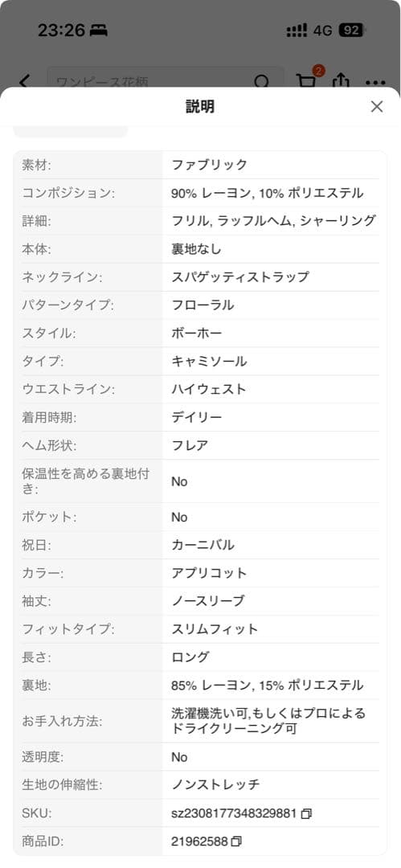The height and width of the screenshot is (868, 401).
Task: Tap the ネックライン value スパゲッティストラップ
Action: click(x=240, y=276)
